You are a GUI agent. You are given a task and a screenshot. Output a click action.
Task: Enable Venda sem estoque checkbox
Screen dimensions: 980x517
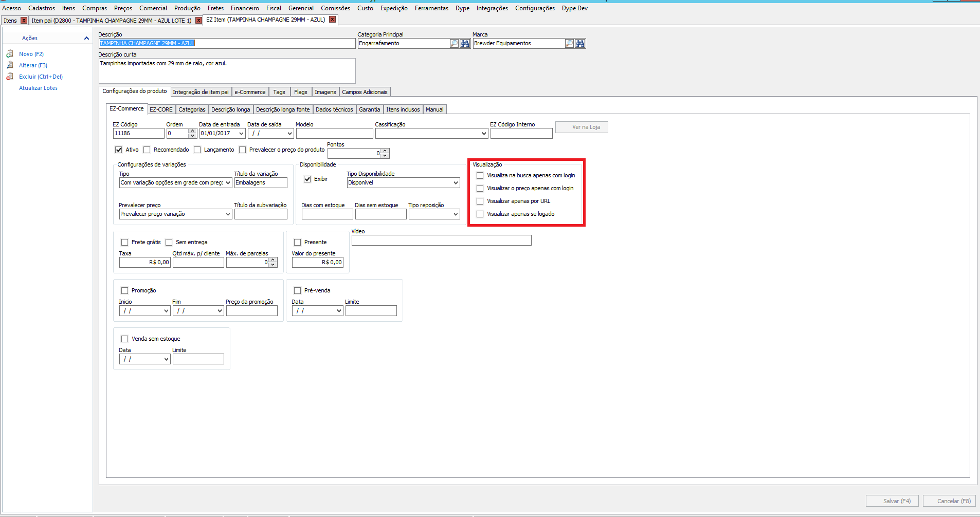pos(124,339)
